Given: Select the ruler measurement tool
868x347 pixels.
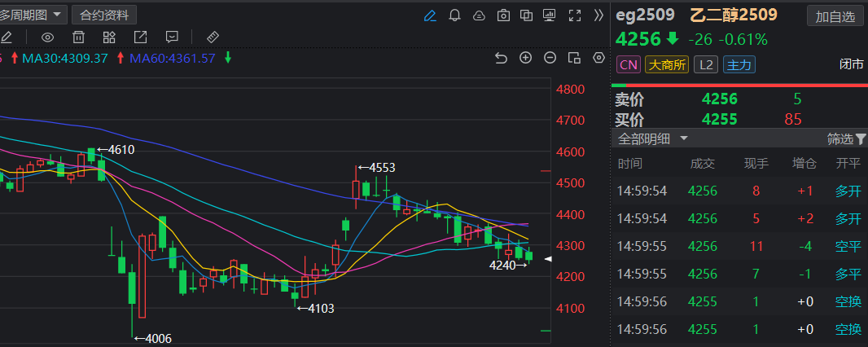Looking at the screenshot, I should tap(213, 37).
